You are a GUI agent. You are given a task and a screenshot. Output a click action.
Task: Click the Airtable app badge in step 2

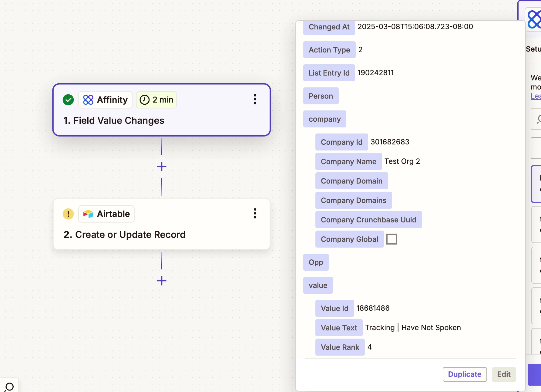(x=106, y=214)
